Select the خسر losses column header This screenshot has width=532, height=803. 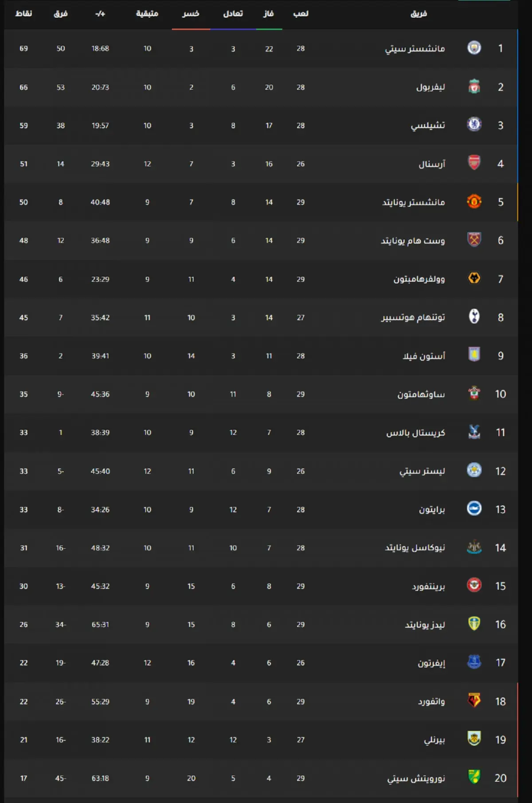pos(191,14)
